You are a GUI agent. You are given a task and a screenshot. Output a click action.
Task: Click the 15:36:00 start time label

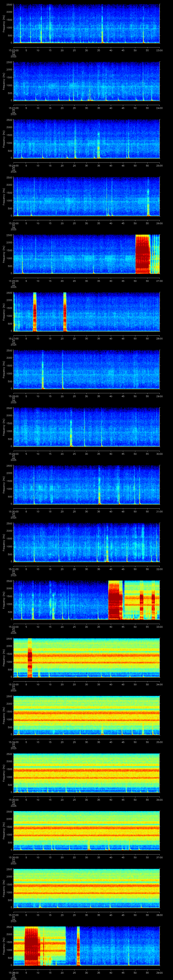click(13, 857)
